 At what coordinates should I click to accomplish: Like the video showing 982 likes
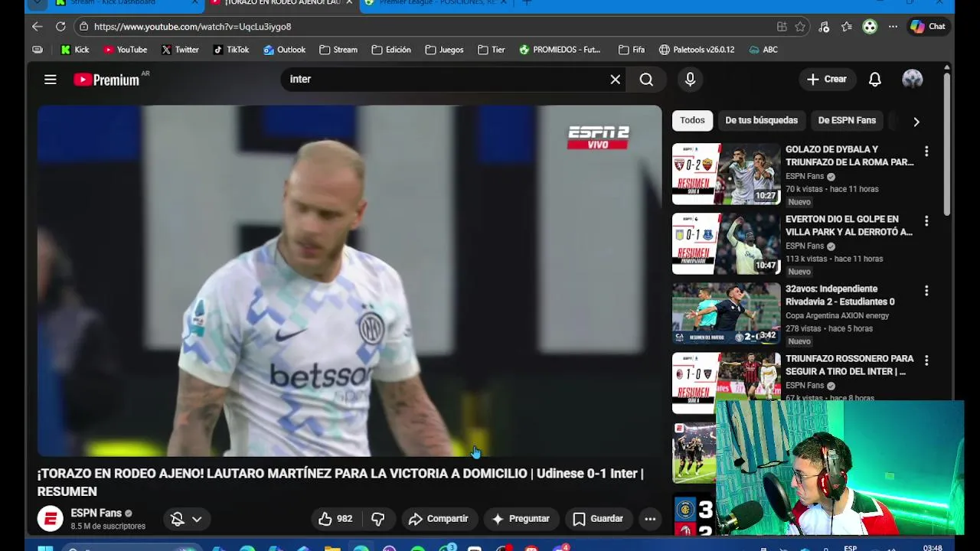click(335, 519)
